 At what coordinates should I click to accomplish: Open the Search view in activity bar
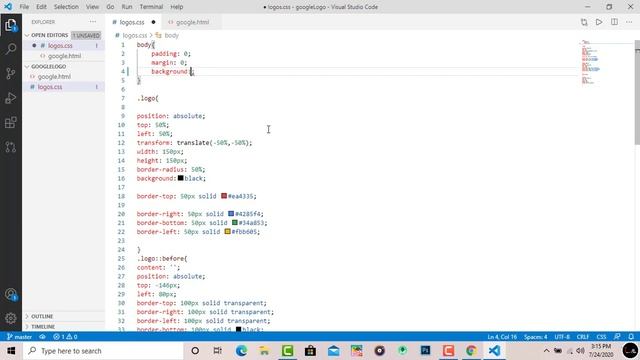coord(11,49)
